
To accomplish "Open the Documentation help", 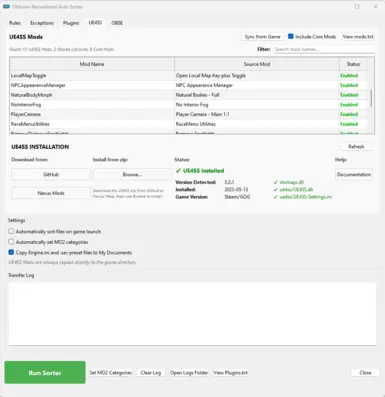I will 354,174.
